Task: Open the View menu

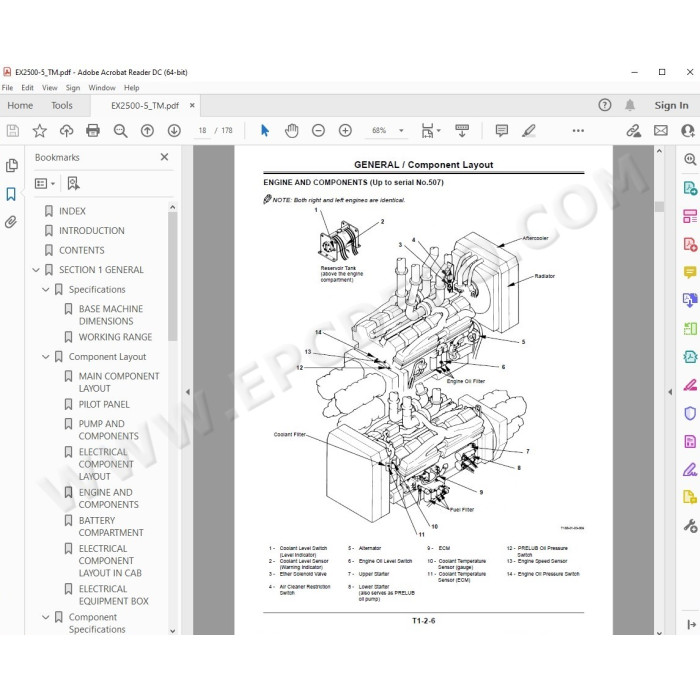Action: coord(50,88)
